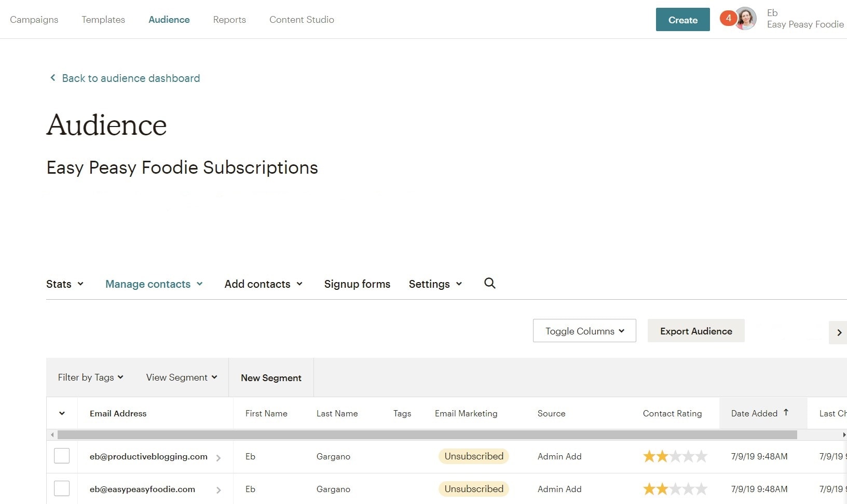Click the Create button
Image resolution: width=847 pixels, height=504 pixels.
click(x=682, y=20)
